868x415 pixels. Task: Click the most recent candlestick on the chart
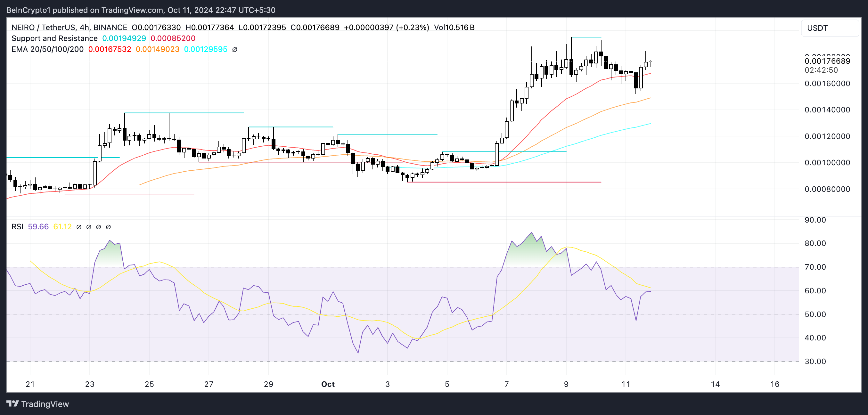pos(651,63)
